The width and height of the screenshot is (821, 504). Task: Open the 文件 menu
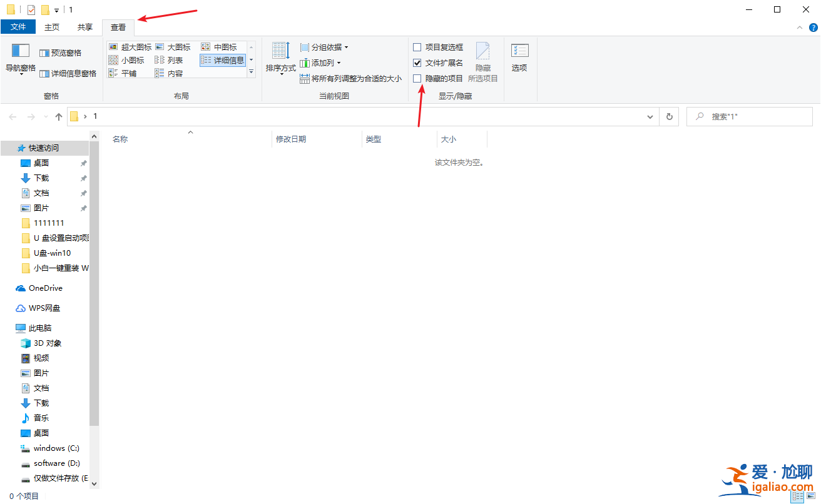click(18, 26)
